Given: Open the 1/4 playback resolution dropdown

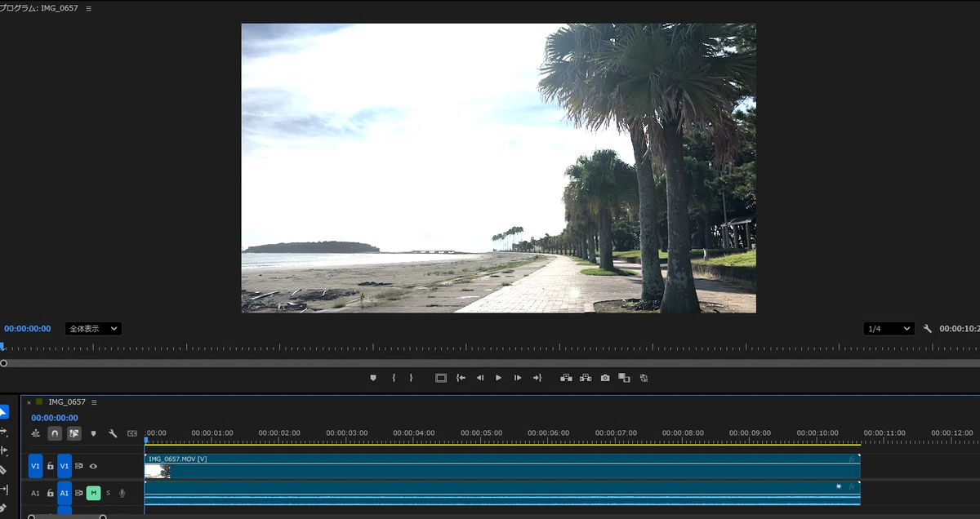Looking at the screenshot, I should (889, 329).
